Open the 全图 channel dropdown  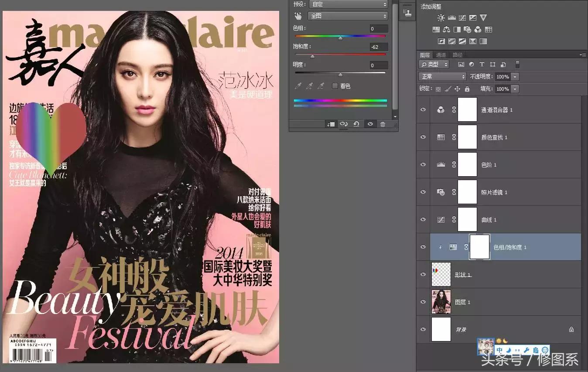click(348, 16)
